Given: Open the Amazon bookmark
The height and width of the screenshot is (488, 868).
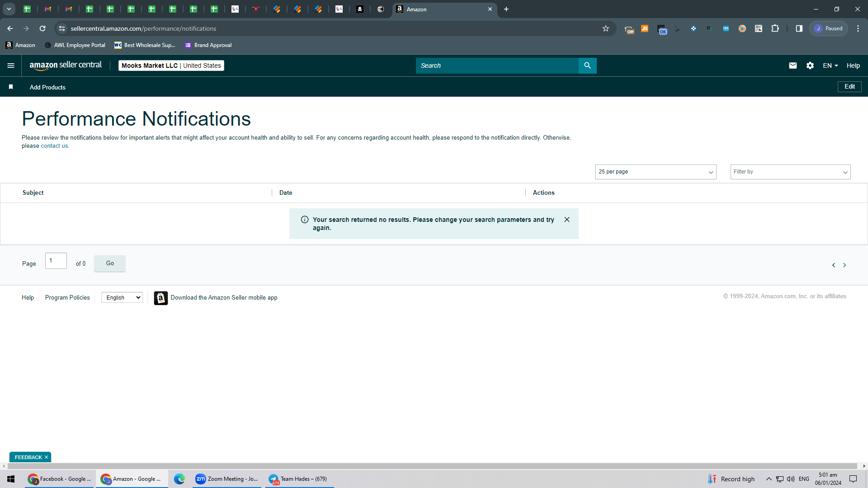Looking at the screenshot, I should (20, 45).
